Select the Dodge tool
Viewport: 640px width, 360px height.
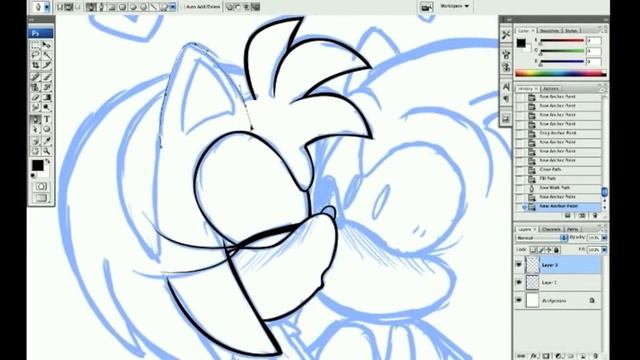coord(47,107)
